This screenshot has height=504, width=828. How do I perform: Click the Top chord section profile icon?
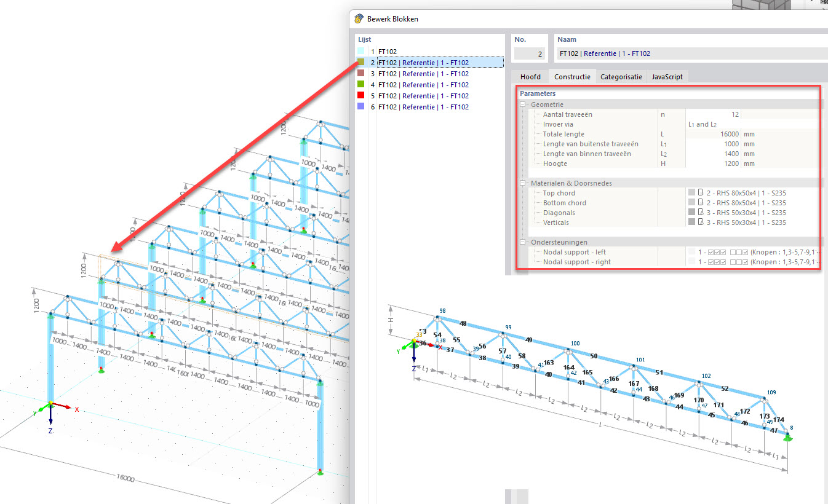701,193
